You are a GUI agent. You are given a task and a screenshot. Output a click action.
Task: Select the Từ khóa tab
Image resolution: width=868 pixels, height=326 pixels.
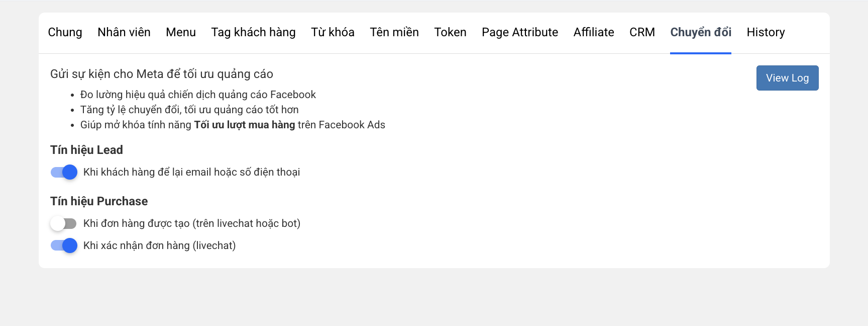coord(333,32)
